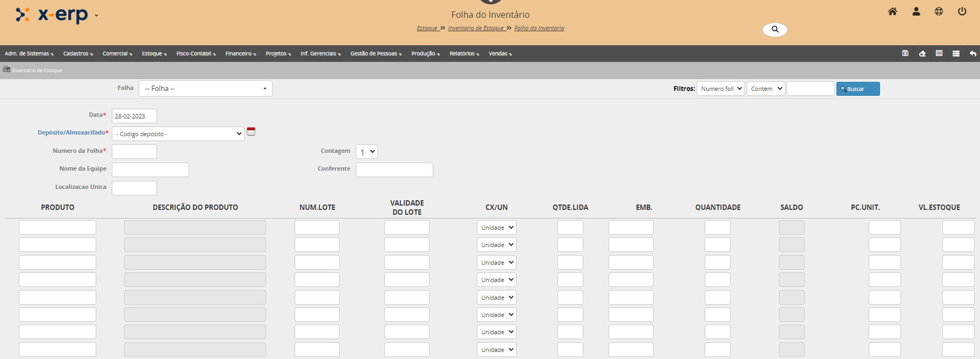Open the Estoque menu
The height and width of the screenshot is (359, 980).
[x=154, y=54]
